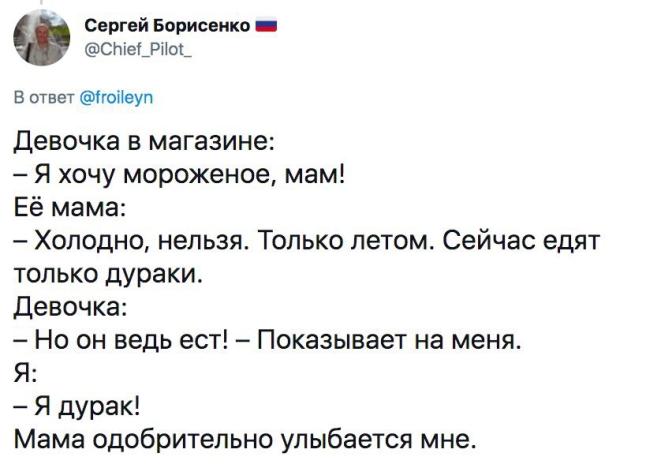Click the phrase 'Но он ведь ест!'

pyautogui.click(x=132, y=340)
